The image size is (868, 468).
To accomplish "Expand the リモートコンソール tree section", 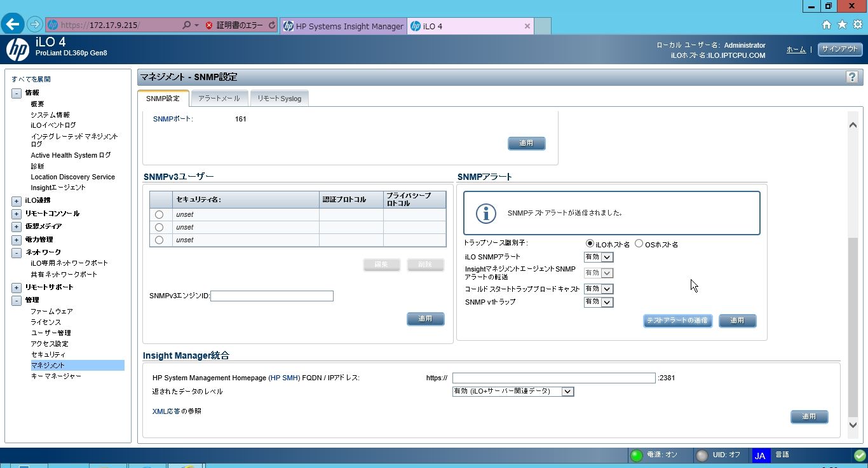I will coord(17,214).
